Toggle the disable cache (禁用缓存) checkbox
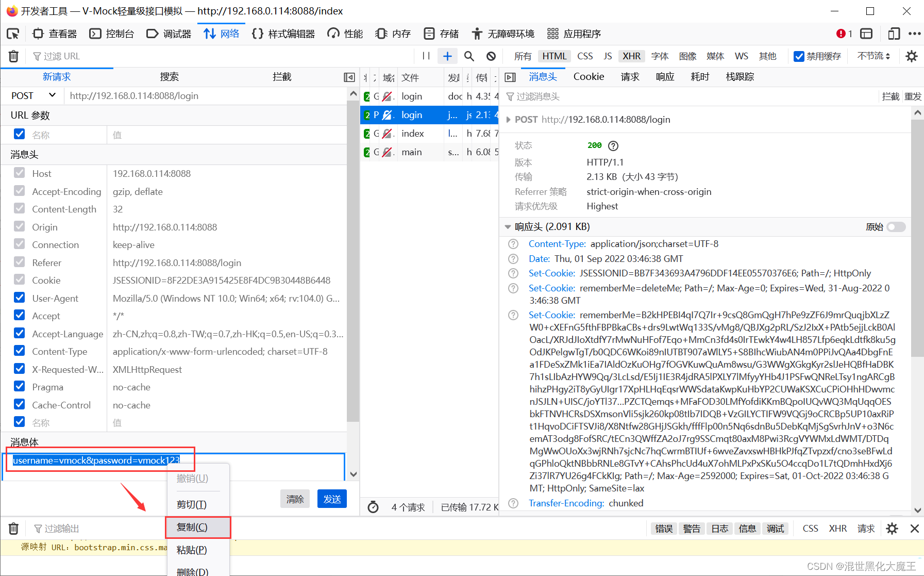 799,56
